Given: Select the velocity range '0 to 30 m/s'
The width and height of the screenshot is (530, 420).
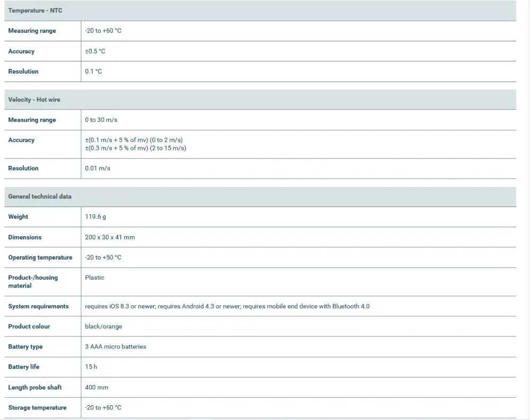Looking at the screenshot, I should [101, 120].
